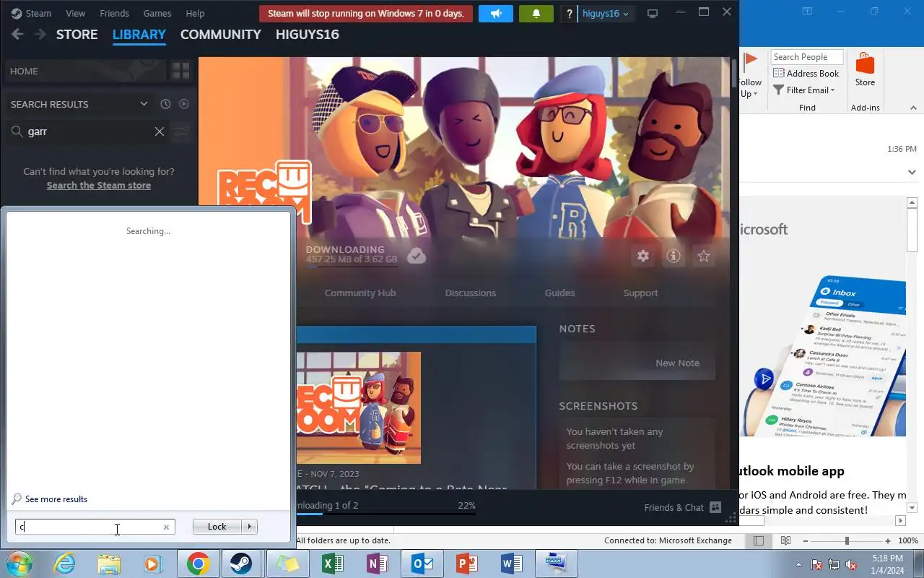924x578 pixels.
Task: Show recent activity clock filter in library
Action: coord(165,104)
